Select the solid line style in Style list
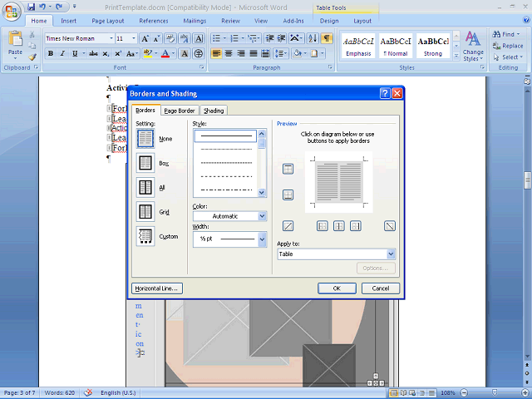The image size is (532, 399). pos(226,135)
